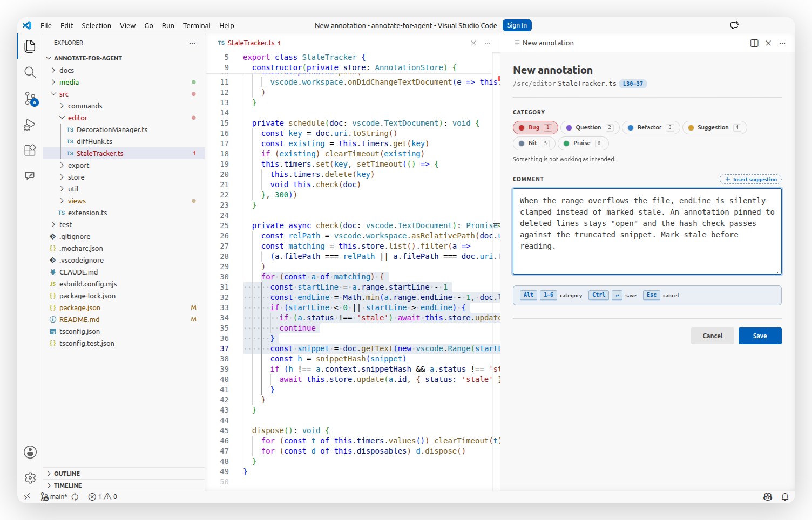Select the Question category
This screenshot has height=520, width=812.
(x=590, y=128)
